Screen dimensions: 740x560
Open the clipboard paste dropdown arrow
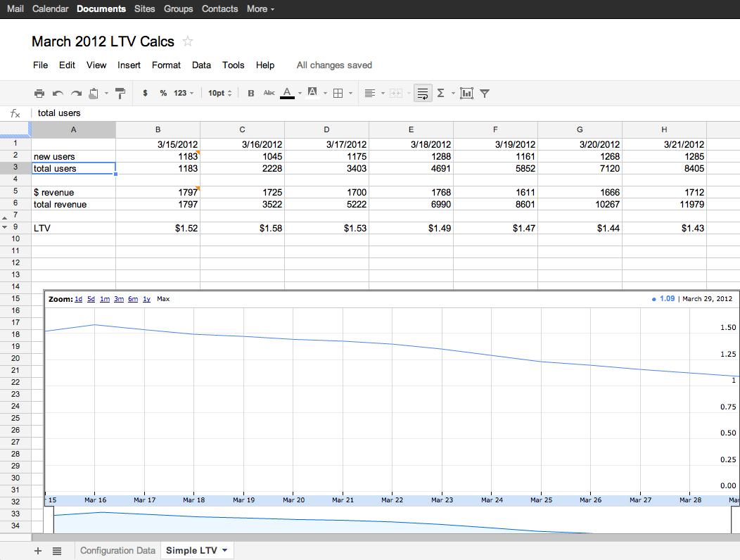click(x=106, y=94)
